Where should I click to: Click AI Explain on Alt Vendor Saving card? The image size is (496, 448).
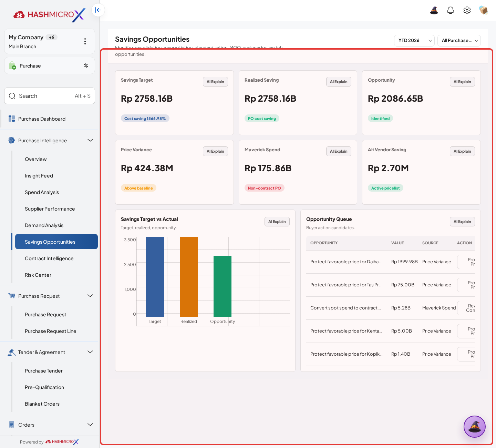(462, 151)
